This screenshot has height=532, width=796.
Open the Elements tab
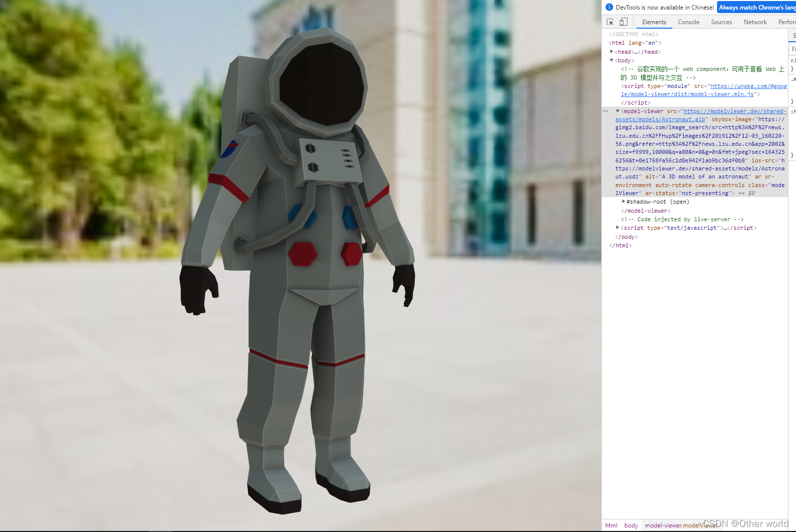(x=654, y=22)
